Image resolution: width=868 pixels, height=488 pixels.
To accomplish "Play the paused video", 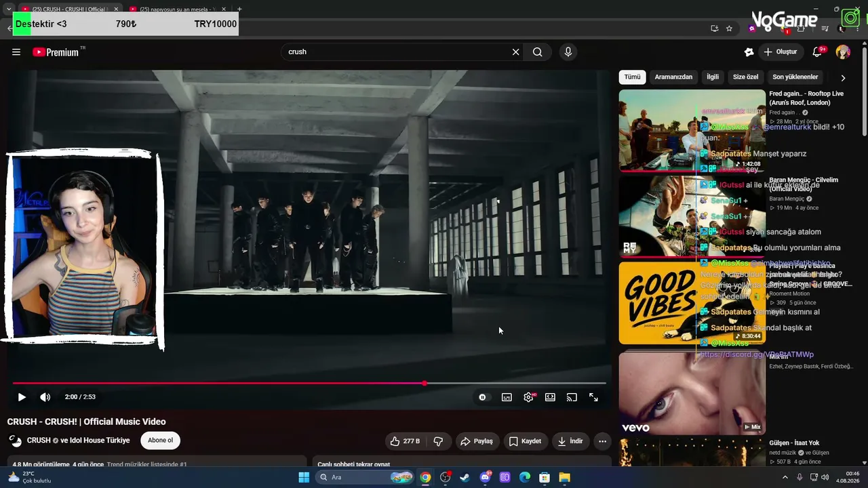I will tap(22, 397).
